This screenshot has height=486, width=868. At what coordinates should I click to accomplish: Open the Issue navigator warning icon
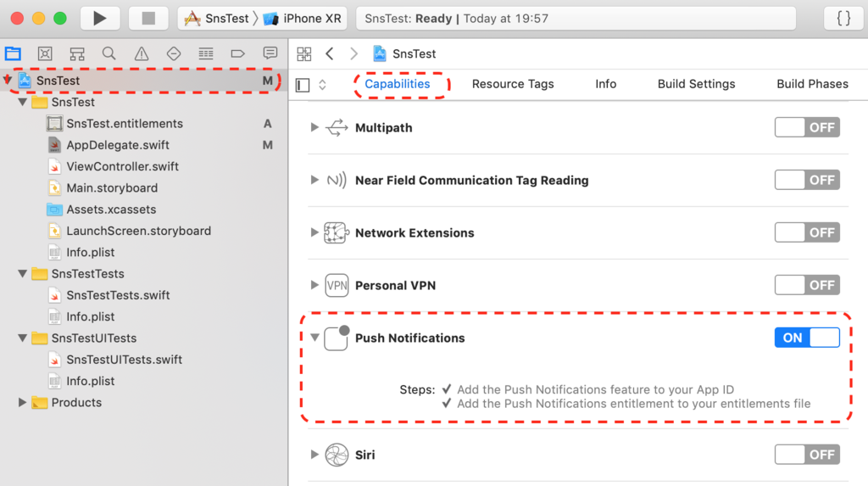[x=142, y=53]
